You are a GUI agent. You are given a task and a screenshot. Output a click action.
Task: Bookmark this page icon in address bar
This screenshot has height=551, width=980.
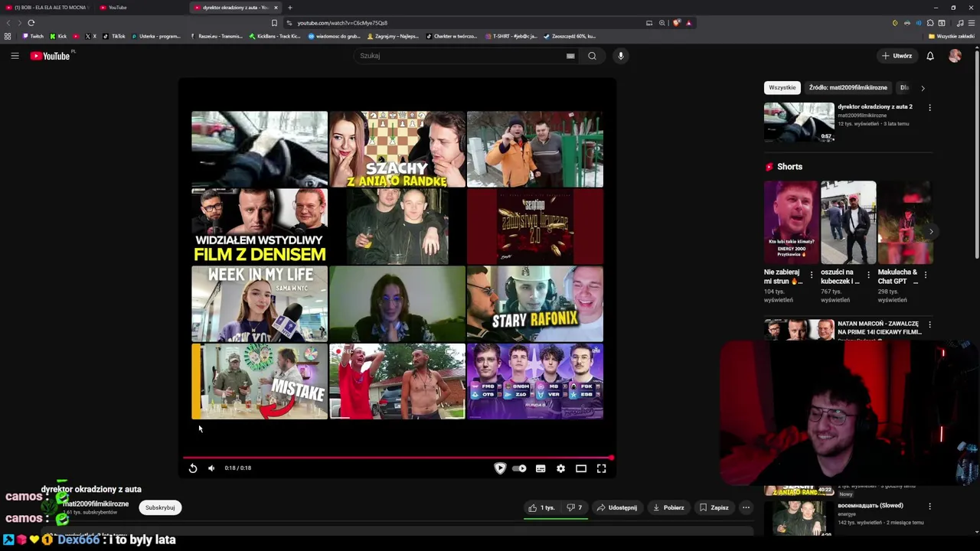(274, 23)
